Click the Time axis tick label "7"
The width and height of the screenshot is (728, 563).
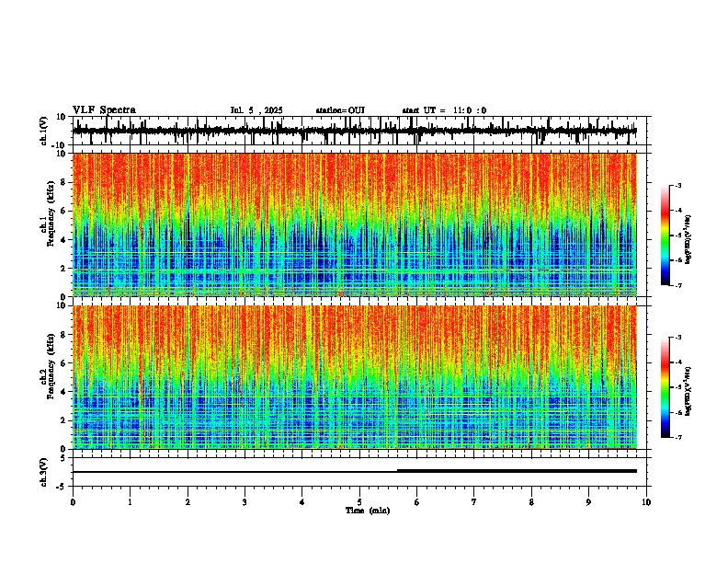point(474,502)
